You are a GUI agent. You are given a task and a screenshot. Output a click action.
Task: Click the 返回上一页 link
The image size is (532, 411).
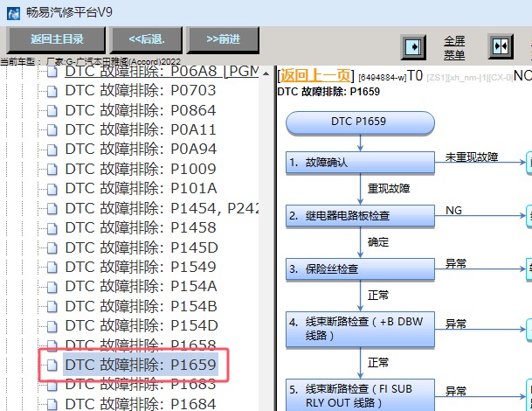315,75
